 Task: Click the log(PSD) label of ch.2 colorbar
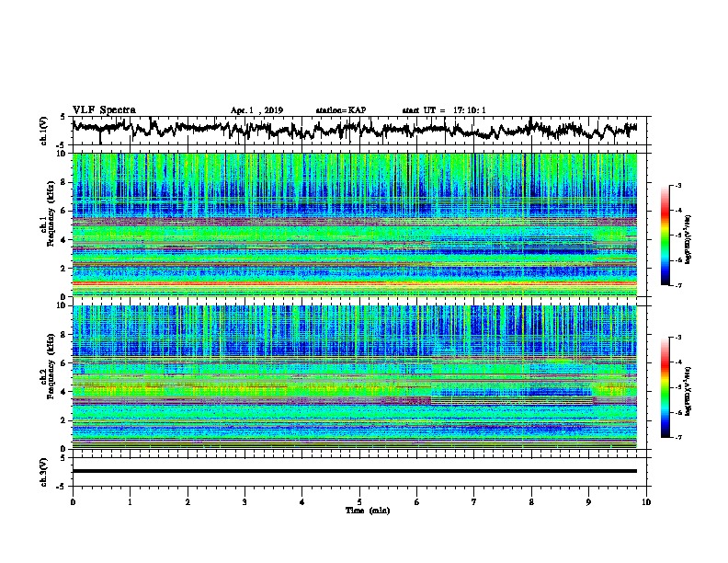pyautogui.click(x=688, y=391)
